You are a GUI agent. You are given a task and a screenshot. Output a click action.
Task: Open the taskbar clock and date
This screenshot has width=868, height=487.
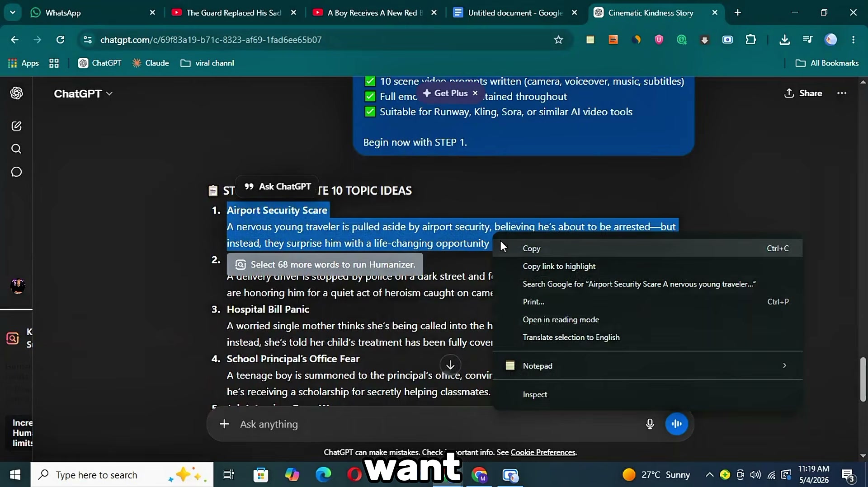click(814, 475)
